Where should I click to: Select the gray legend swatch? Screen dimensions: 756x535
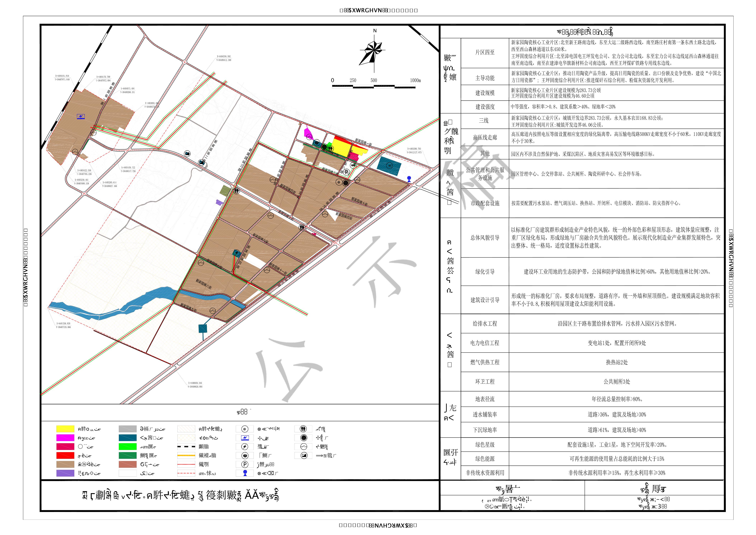point(128,429)
